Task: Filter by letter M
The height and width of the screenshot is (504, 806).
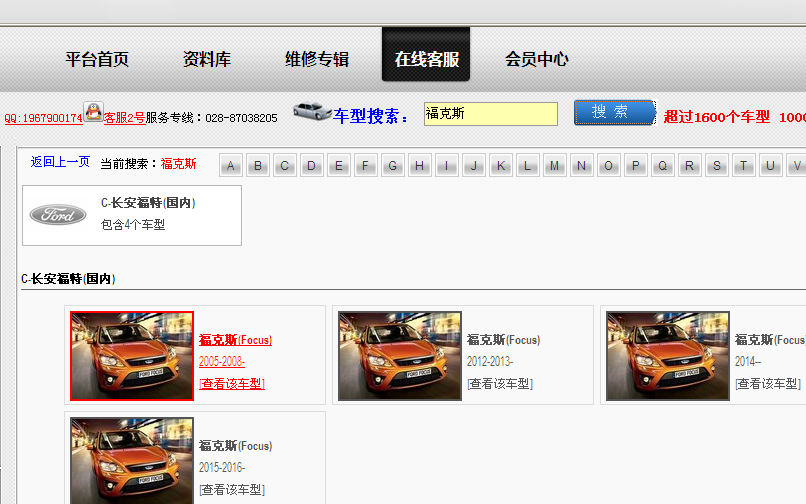Action: pos(555,166)
